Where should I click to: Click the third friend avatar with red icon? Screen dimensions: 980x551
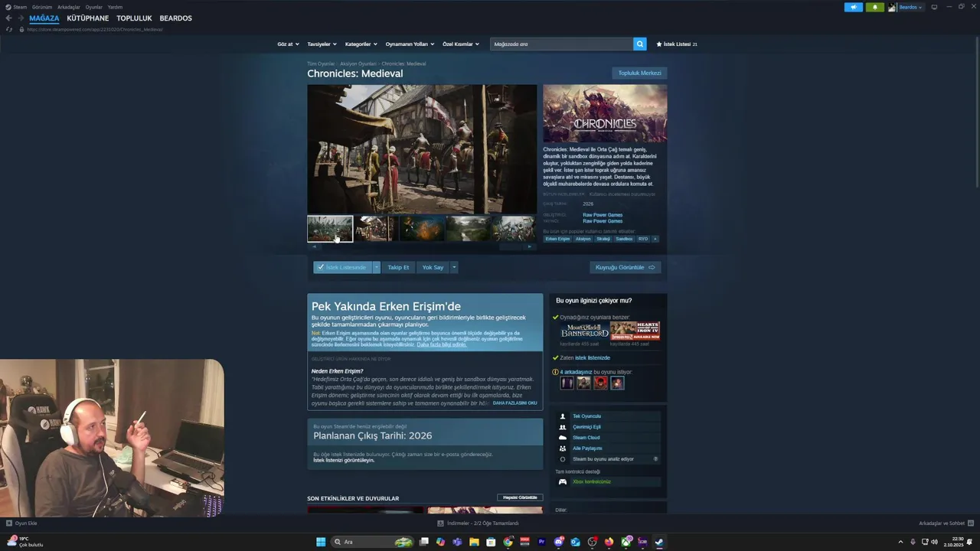click(600, 383)
